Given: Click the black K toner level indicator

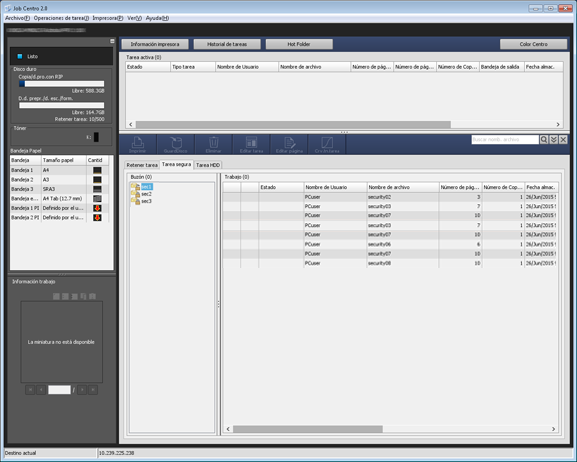Looking at the screenshot, I should (x=96, y=137).
